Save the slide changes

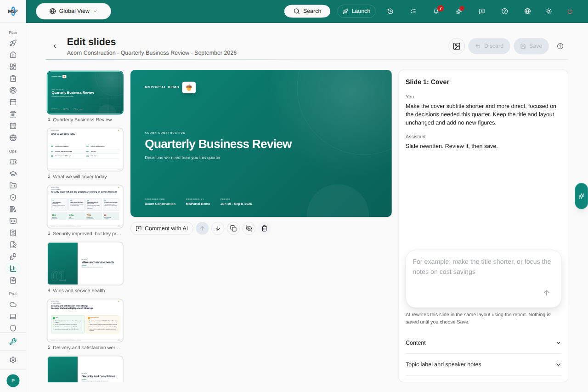pyautogui.click(x=531, y=46)
